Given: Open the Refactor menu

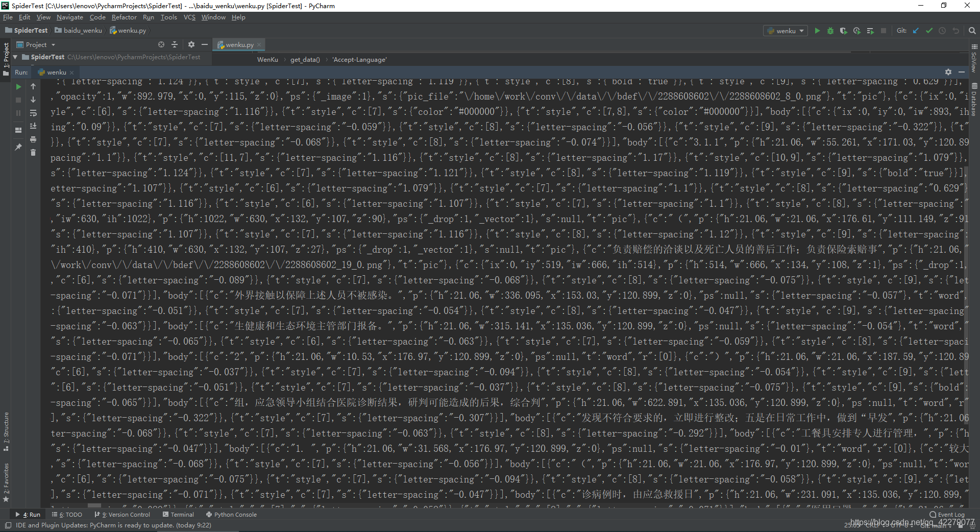Looking at the screenshot, I should [x=124, y=17].
